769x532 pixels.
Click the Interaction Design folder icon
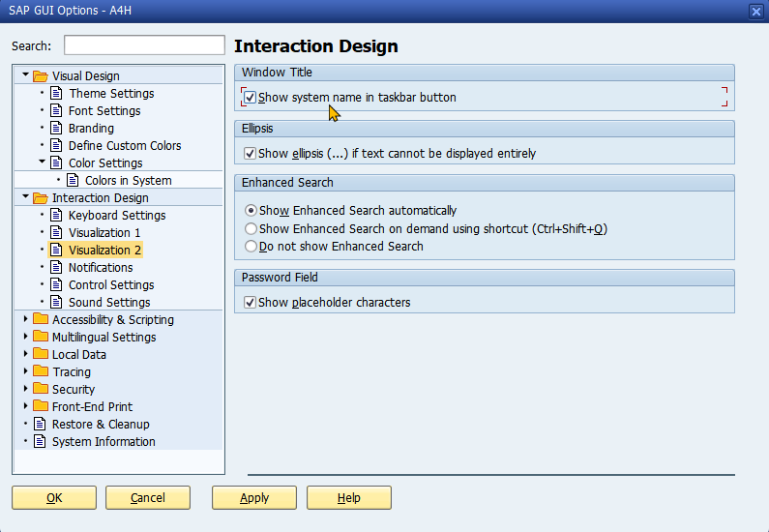41,198
